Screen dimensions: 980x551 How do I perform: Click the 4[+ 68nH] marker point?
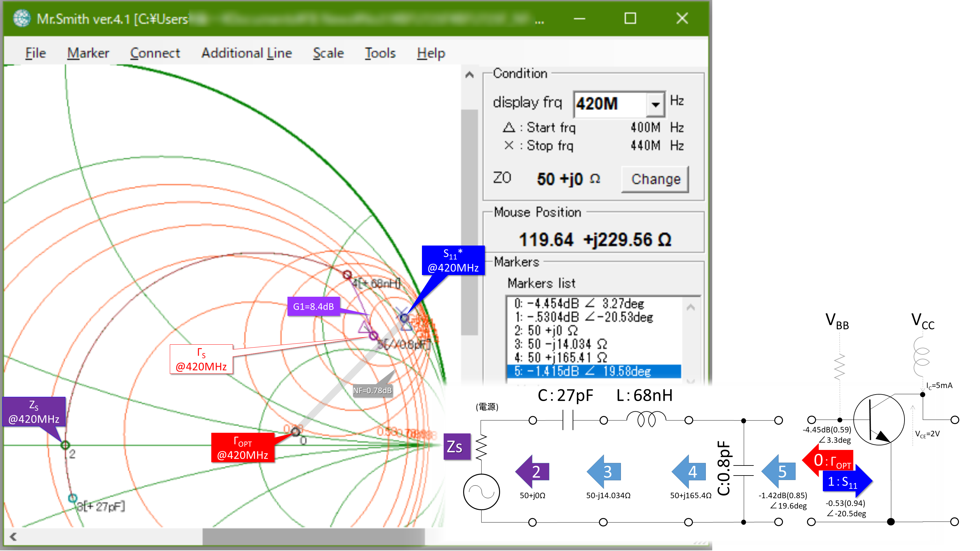(x=347, y=275)
